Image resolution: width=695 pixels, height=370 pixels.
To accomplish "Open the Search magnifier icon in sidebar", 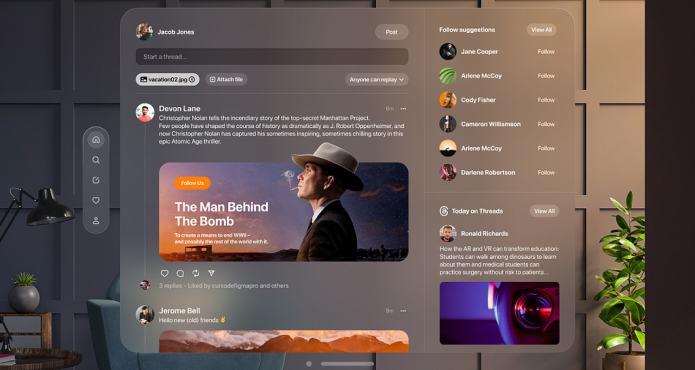I will (x=96, y=160).
